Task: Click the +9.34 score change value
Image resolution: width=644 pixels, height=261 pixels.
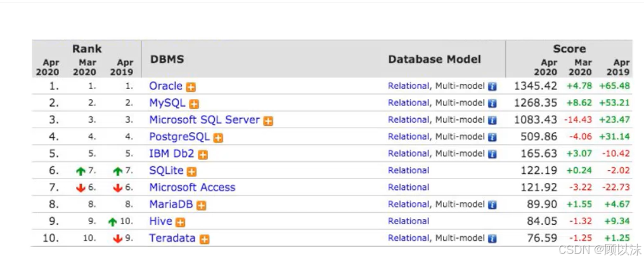Action: point(617,221)
